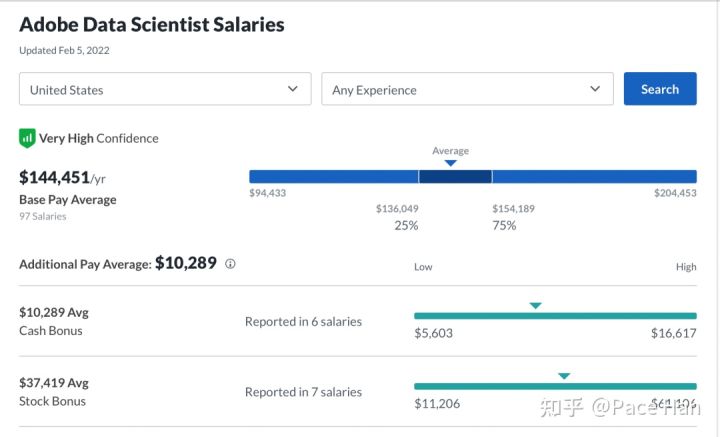The image size is (720, 437).
Task: Click the "75%" percentile label
Action: (x=504, y=225)
